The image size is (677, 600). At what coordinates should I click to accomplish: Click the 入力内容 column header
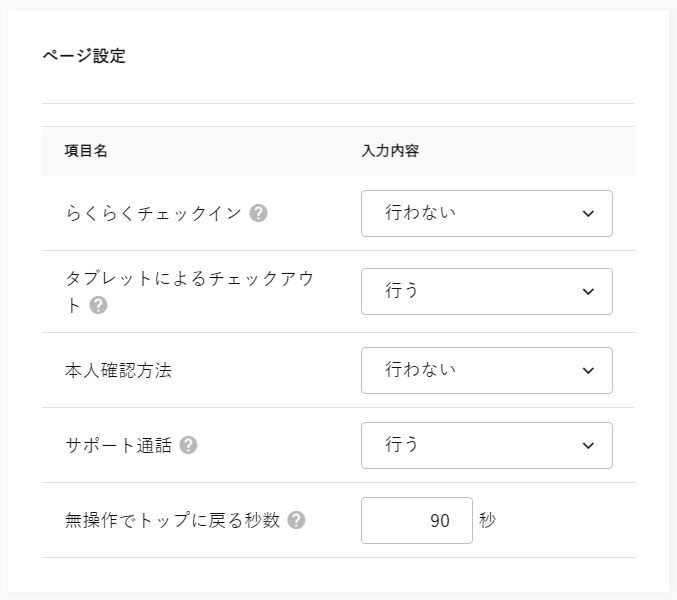pyautogui.click(x=389, y=151)
